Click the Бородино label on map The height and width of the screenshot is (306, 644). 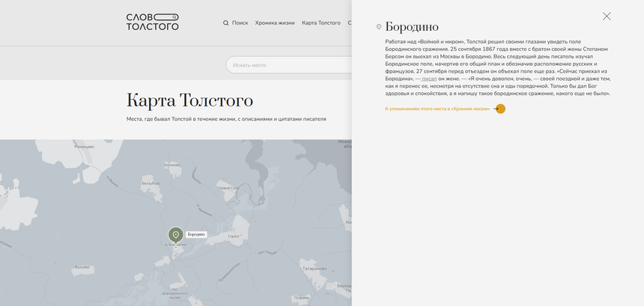pos(196,235)
